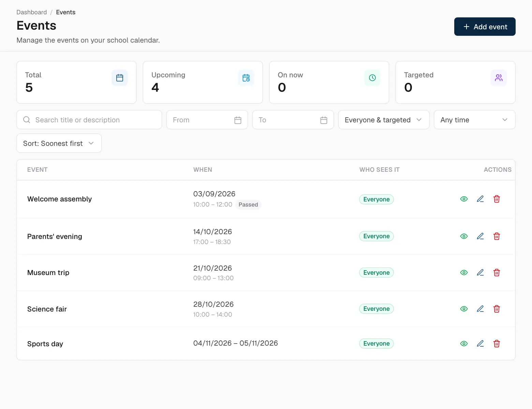This screenshot has height=409, width=532.
Task: Edit the Welcome assembly event
Action: 480,199
